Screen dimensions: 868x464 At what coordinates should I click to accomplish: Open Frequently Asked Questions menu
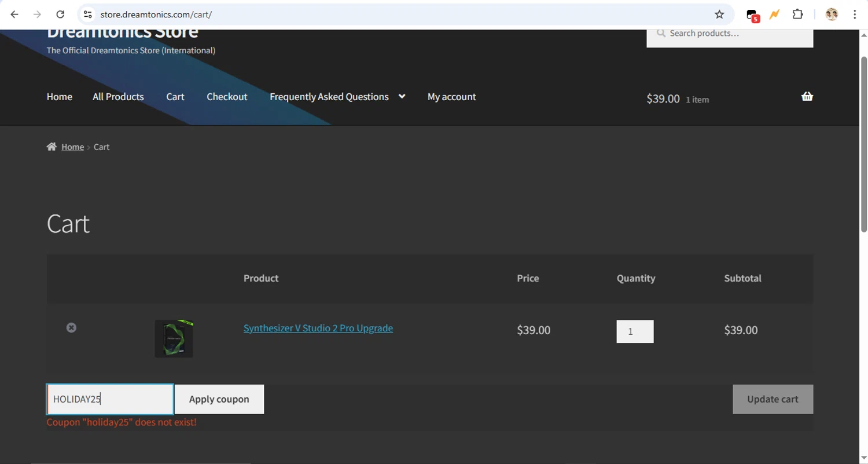click(x=329, y=97)
